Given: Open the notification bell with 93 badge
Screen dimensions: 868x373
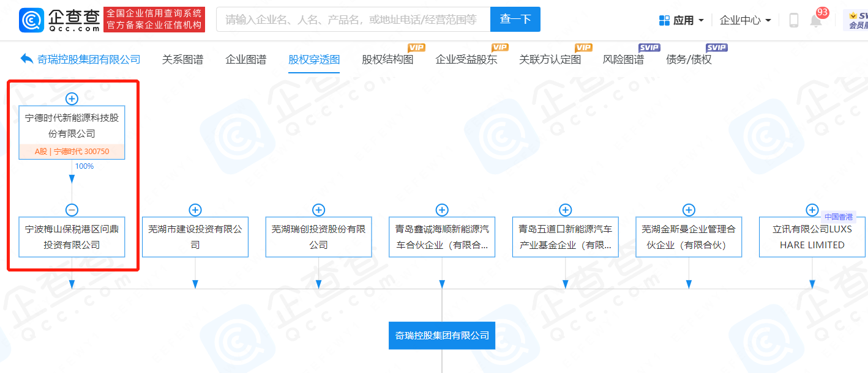Looking at the screenshot, I should [816, 20].
